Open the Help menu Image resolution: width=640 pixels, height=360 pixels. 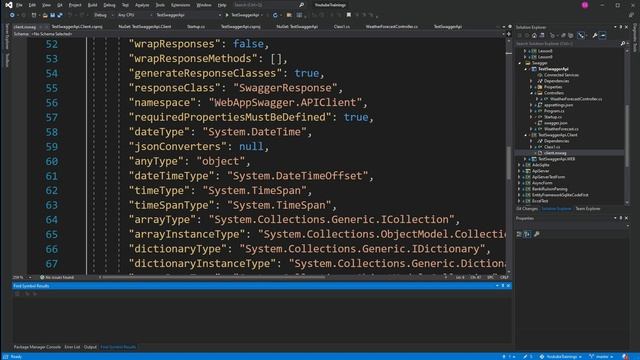tap(222, 5)
